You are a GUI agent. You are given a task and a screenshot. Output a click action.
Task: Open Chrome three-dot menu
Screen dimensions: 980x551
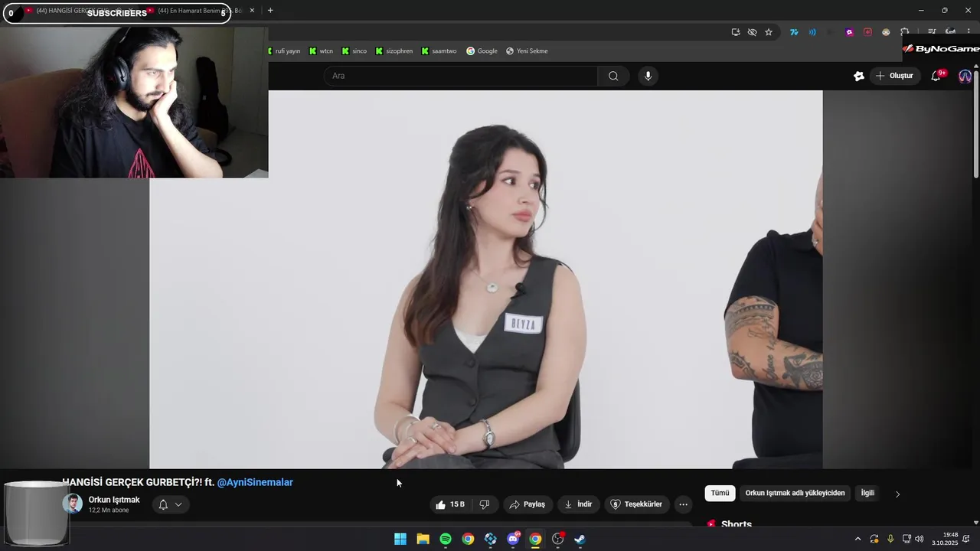pos(969,32)
